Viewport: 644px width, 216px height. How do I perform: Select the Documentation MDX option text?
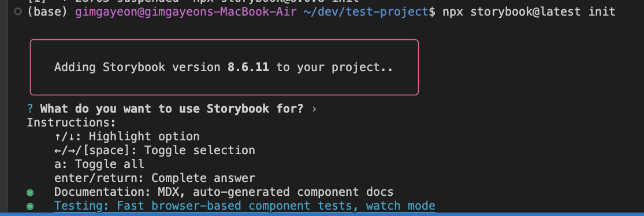coord(224,192)
